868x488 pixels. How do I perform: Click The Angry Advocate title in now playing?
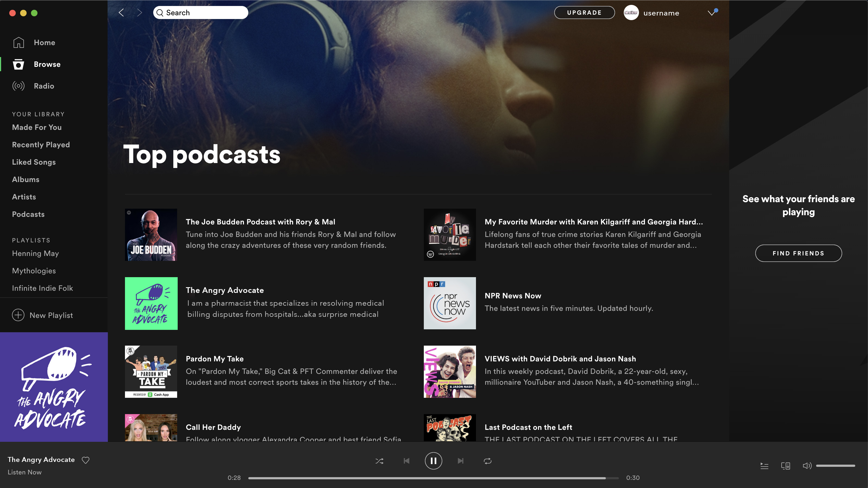coord(41,460)
